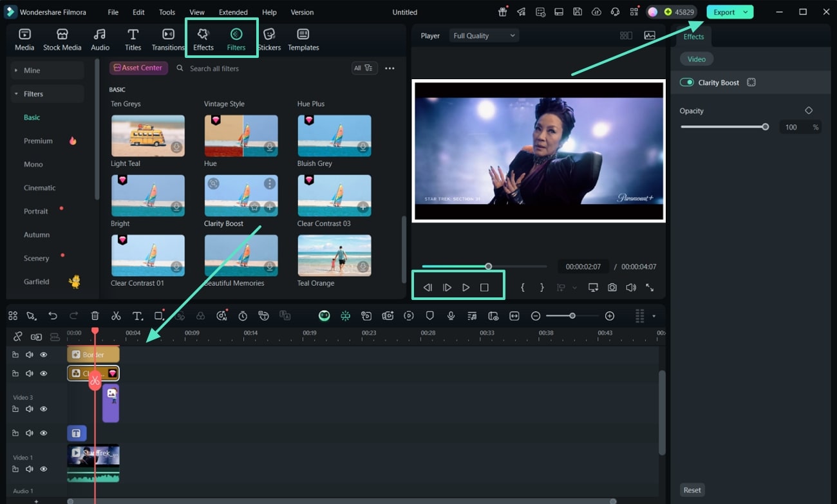The height and width of the screenshot is (504, 837).
Task: Click the timeline zoom slider handle
Action: pyautogui.click(x=572, y=315)
